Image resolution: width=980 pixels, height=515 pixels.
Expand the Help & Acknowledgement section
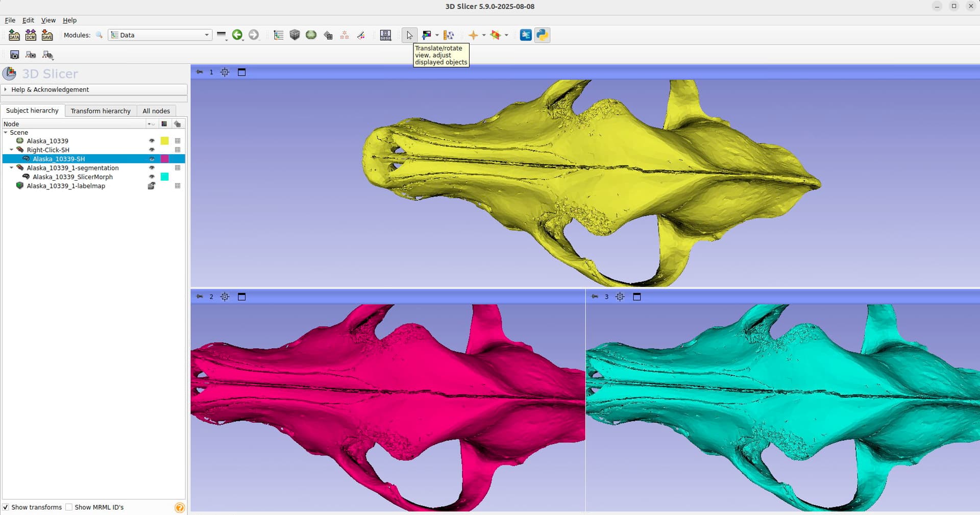94,89
